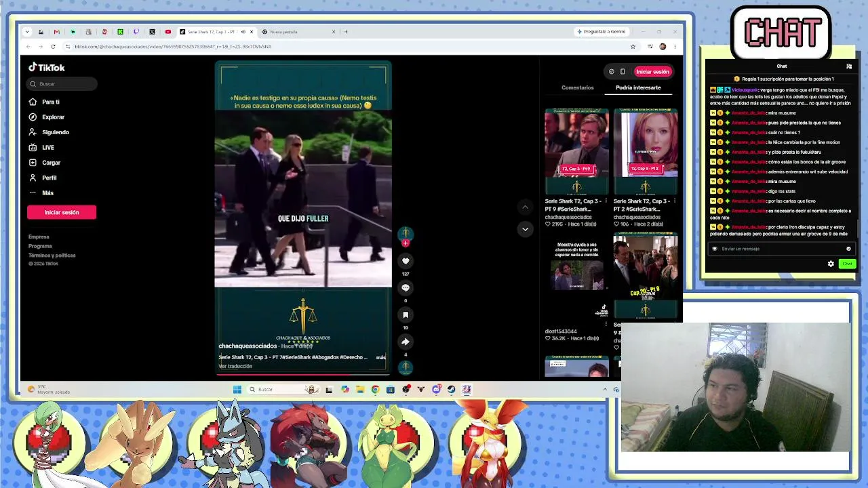This screenshot has height=488, width=868.
Task: Open Steam from the taskbar
Action: pos(451,389)
